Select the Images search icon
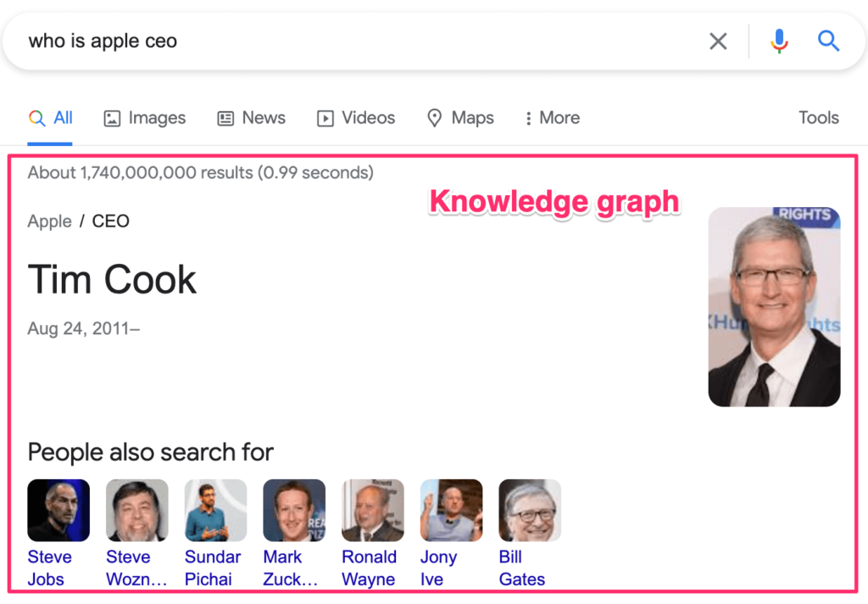Viewport: 868px width, 604px height. click(x=113, y=118)
